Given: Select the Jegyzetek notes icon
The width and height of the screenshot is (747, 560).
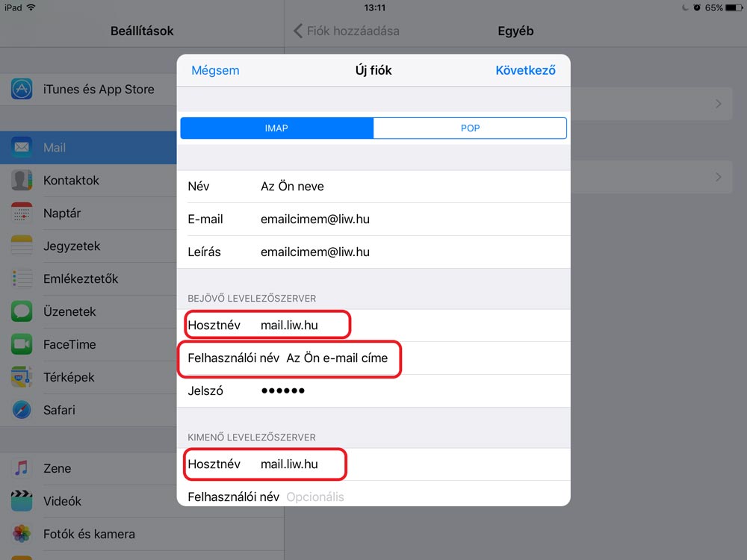Looking at the screenshot, I should tap(22, 246).
